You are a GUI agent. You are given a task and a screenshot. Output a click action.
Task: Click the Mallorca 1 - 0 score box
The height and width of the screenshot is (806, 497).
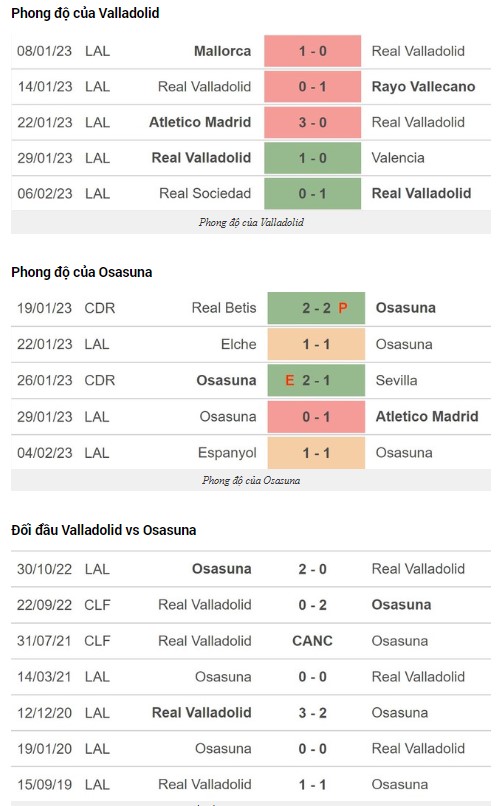[312, 51]
